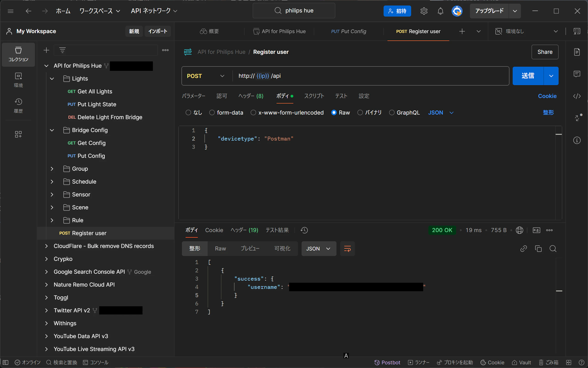Select the なし body type radio
Viewport: 588px width, 368px height.
188,112
